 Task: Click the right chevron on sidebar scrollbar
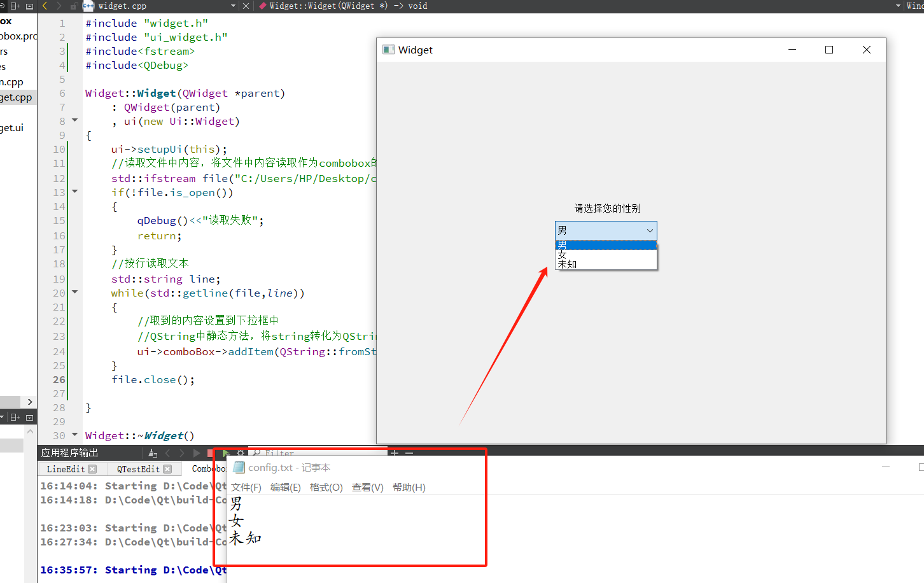point(30,402)
